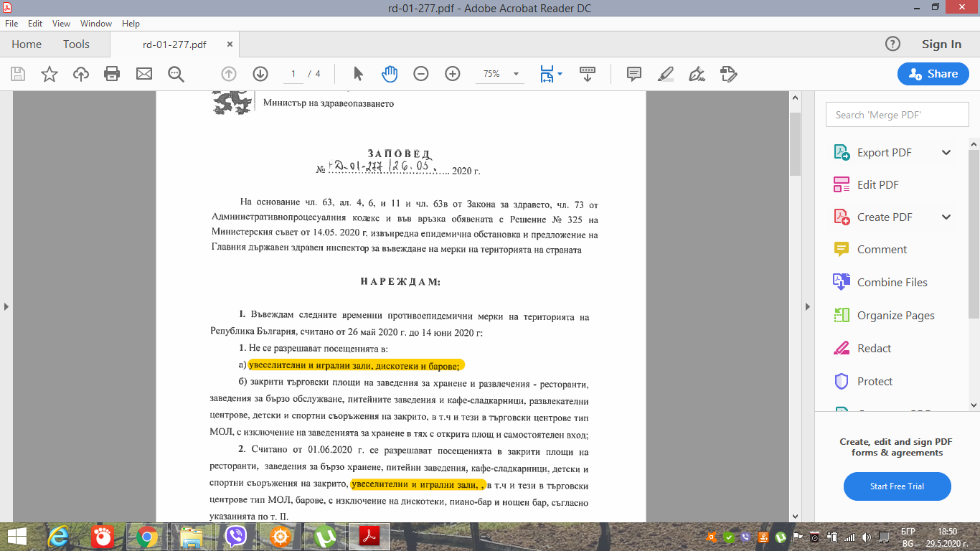Go to next page arrow
980x551 pixels.
pos(260,74)
